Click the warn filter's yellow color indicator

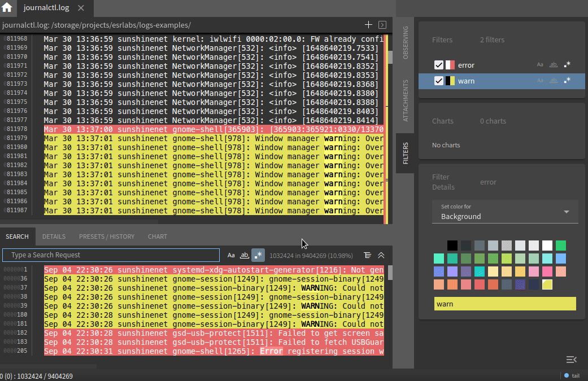coord(450,81)
